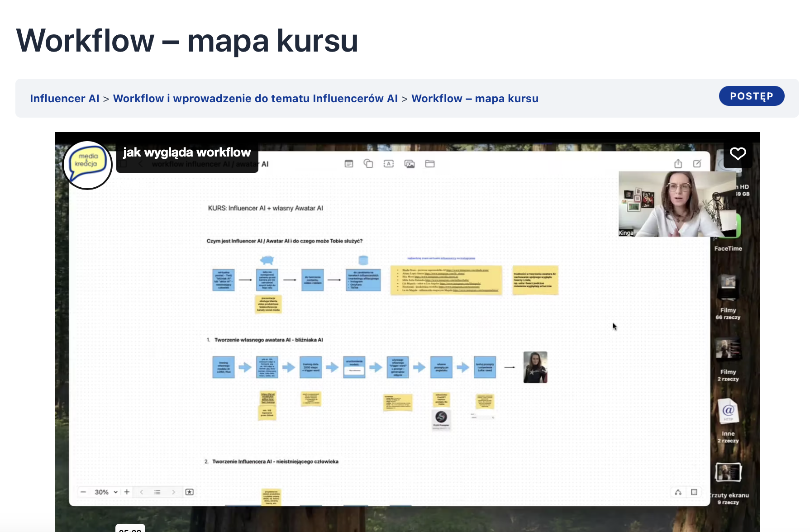Image resolution: width=810 pixels, height=532 pixels.
Task: Open the Workflow i wprowadzenie breadcrumb link
Action: point(255,99)
